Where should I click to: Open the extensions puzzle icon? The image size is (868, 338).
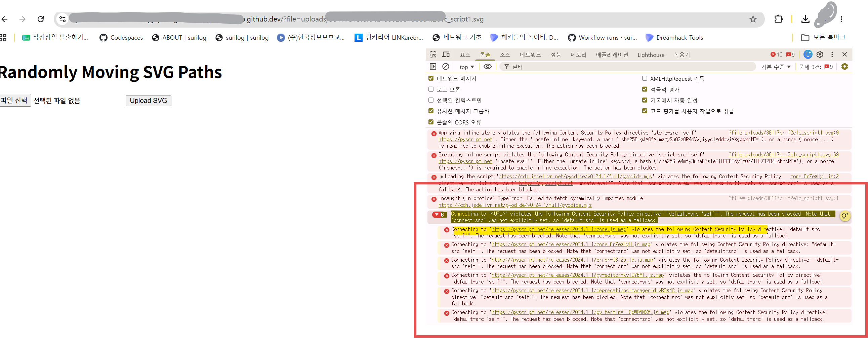pos(779,19)
